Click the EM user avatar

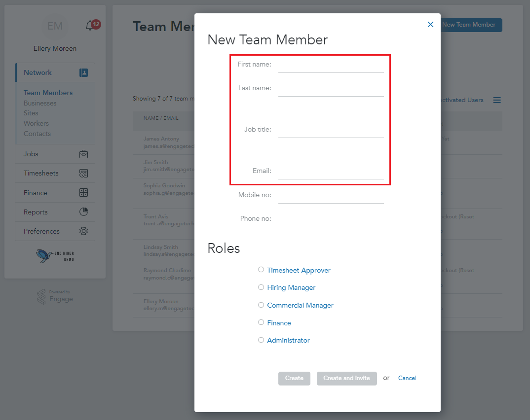tap(55, 26)
